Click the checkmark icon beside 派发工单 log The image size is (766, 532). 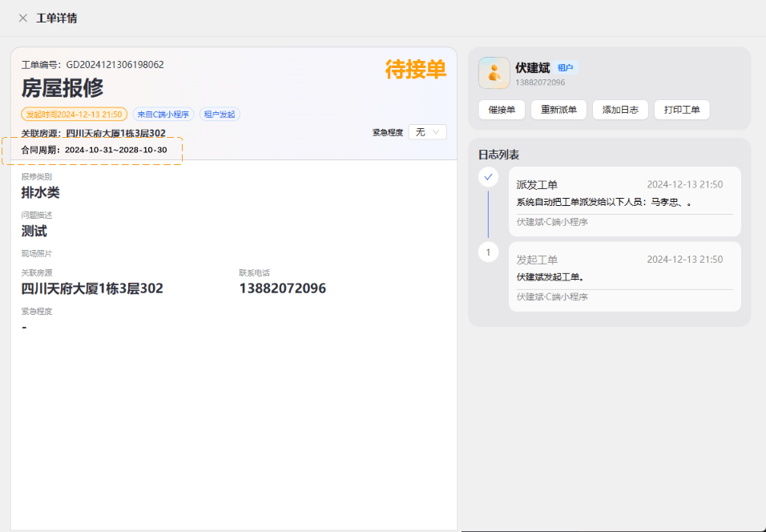pyautogui.click(x=488, y=177)
